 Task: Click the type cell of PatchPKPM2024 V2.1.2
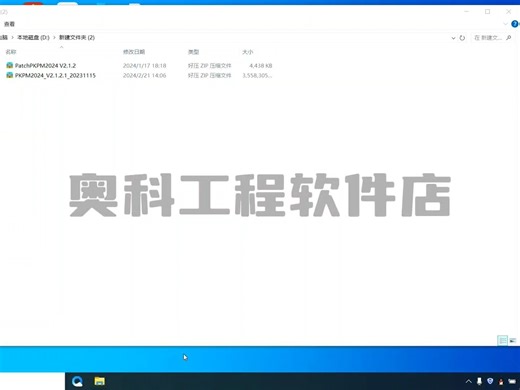210,66
